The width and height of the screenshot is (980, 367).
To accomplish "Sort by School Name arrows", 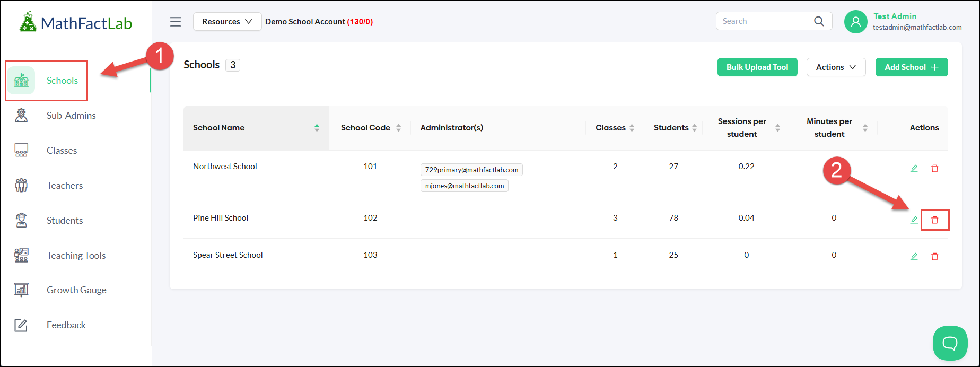I will [317, 128].
